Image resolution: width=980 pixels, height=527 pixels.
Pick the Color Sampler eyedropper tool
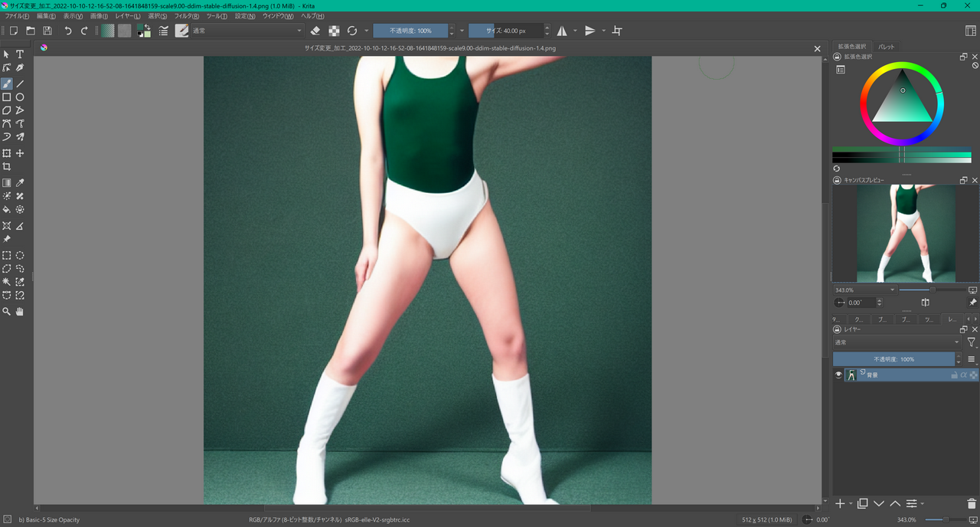20,183
